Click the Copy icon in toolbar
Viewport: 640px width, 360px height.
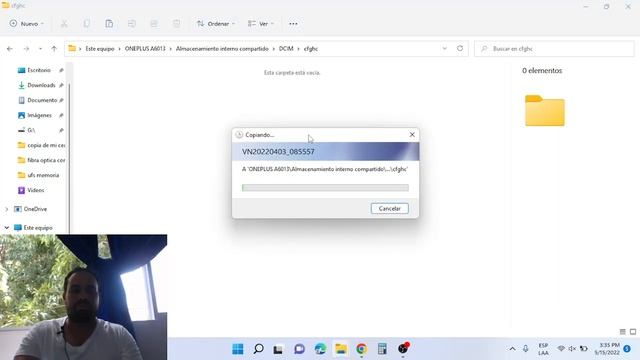coord(87,24)
